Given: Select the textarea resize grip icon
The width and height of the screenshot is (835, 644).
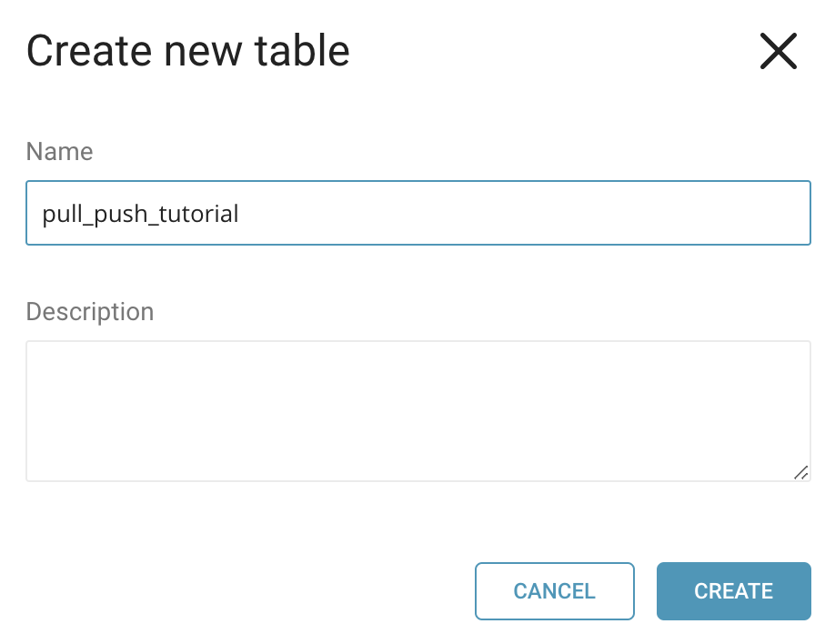Looking at the screenshot, I should (x=800, y=471).
